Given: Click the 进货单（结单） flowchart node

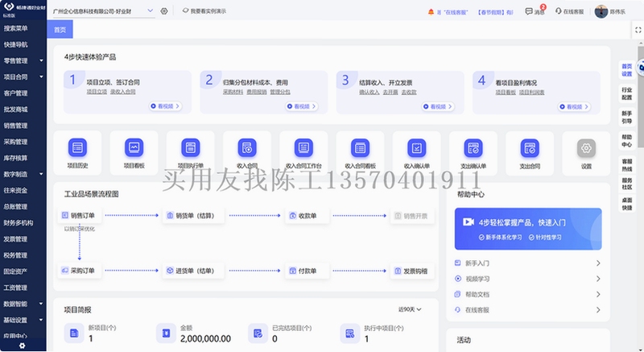Looking at the screenshot, I should [193, 271].
